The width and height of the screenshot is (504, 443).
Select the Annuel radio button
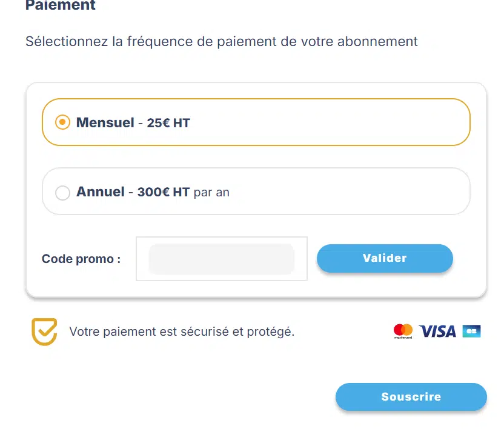[62, 193]
